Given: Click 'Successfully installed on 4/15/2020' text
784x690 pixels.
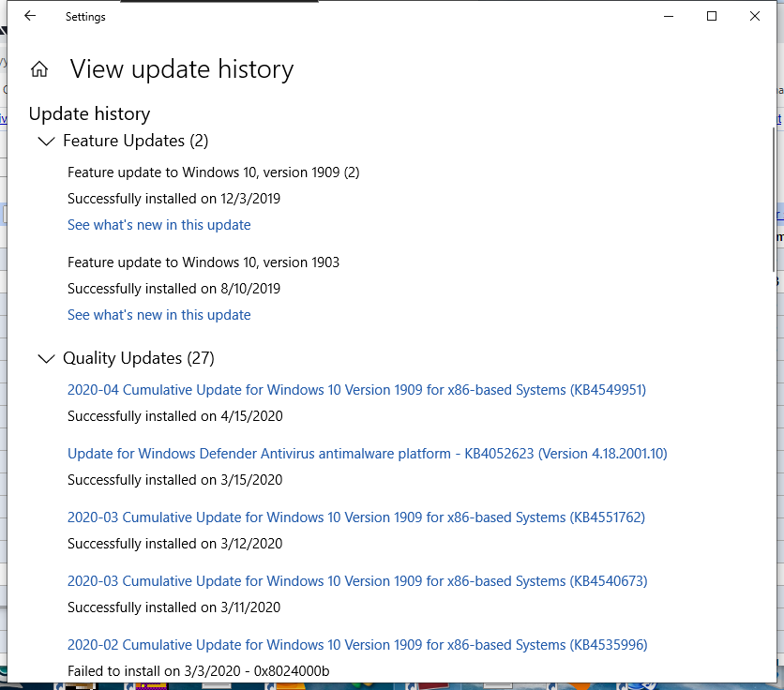Looking at the screenshot, I should (x=175, y=416).
